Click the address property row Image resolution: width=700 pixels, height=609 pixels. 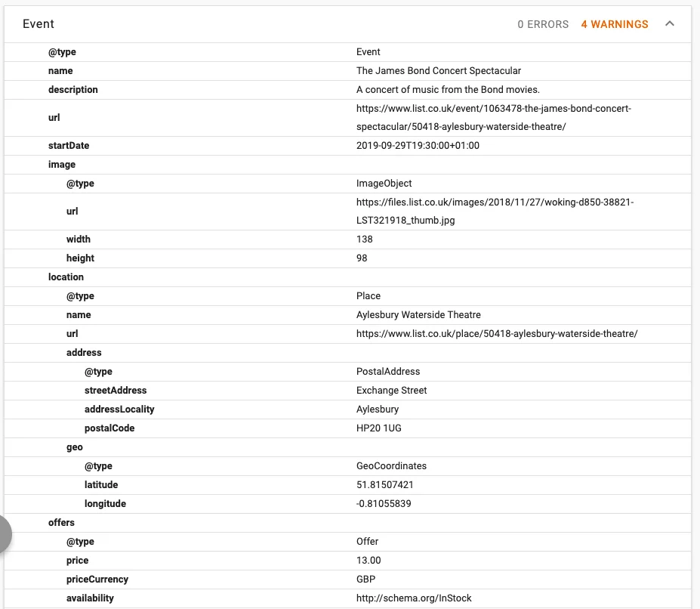pyautogui.click(x=84, y=352)
